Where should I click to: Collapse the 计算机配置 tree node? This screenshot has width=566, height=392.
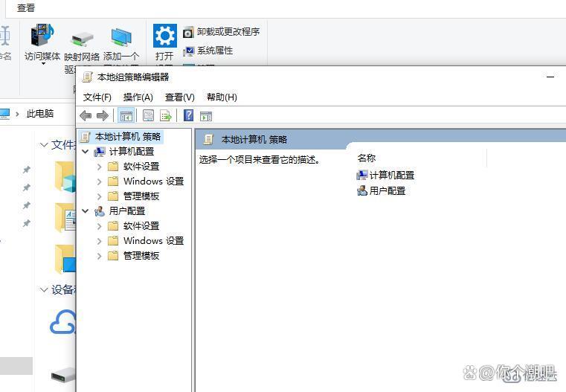tap(86, 151)
